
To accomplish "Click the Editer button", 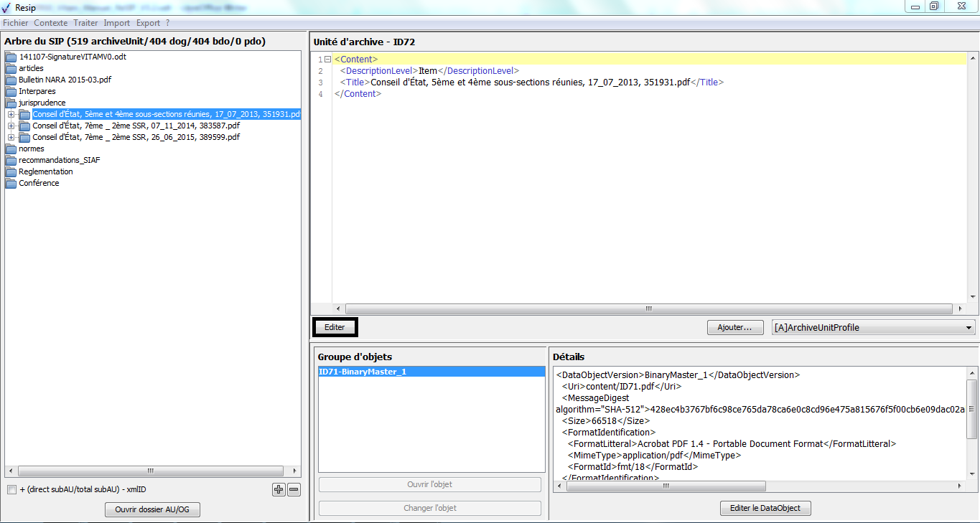I will pyautogui.click(x=335, y=327).
